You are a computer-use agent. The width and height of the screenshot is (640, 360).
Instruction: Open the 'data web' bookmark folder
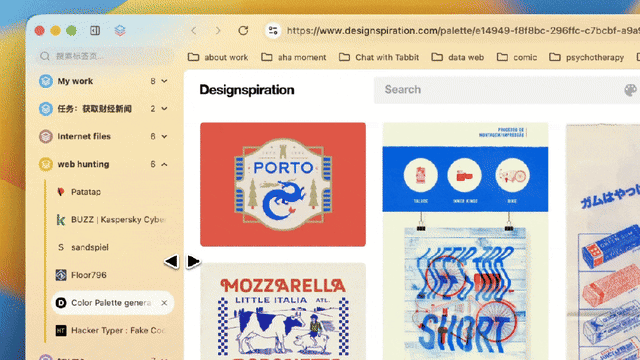pos(458,57)
